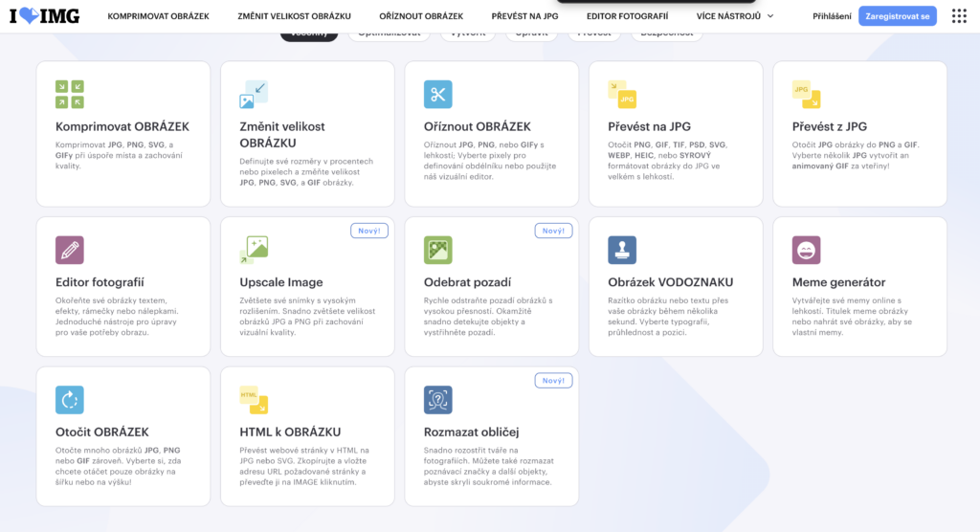Click the Odebrat pozadí icon
The height and width of the screenshot is (532, 980).
(437, 250)
